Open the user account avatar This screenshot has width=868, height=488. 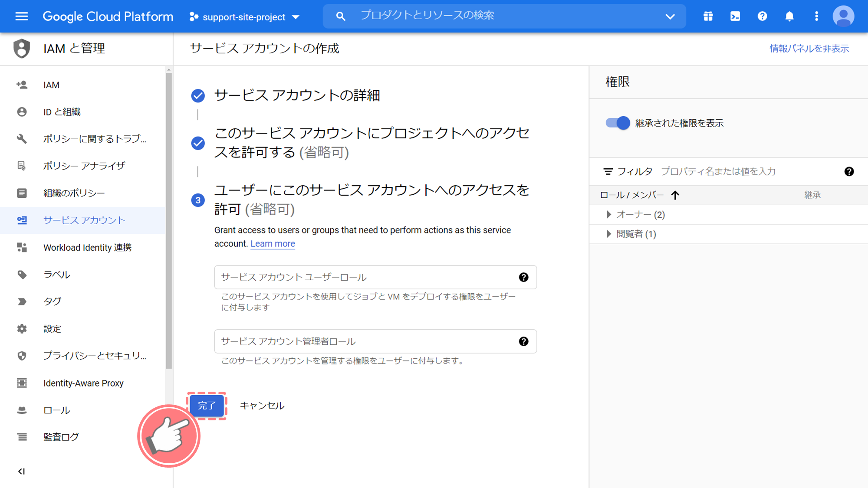click(x=843, y=16)
